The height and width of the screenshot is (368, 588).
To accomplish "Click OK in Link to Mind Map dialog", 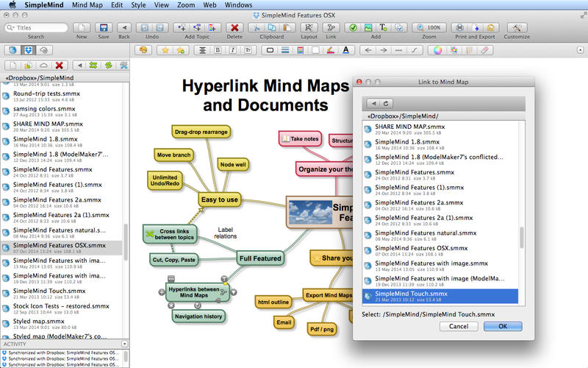I will click(x=501, y=326).
